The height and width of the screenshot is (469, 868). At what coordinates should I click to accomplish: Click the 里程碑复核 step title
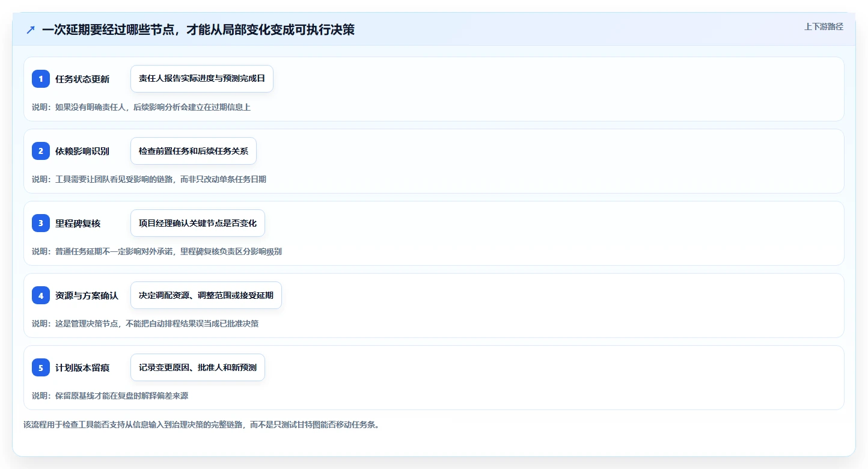coord(78,224)
